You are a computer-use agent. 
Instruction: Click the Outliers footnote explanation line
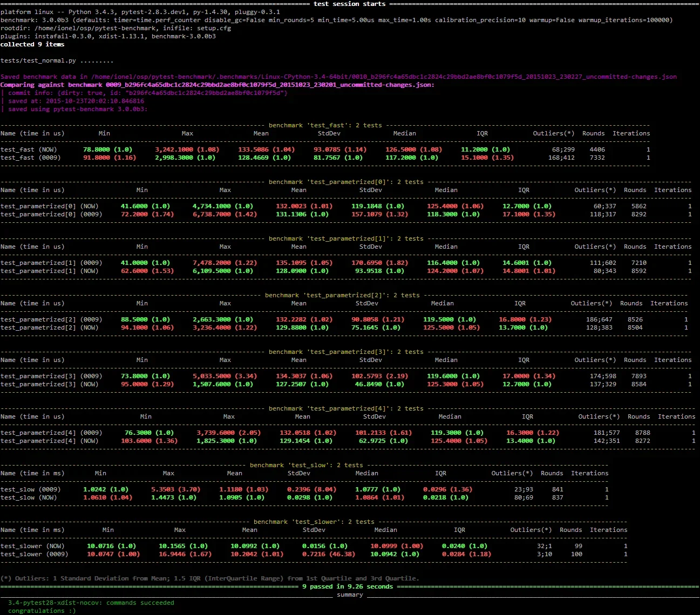pyautogui.click(x=210, y=578)
